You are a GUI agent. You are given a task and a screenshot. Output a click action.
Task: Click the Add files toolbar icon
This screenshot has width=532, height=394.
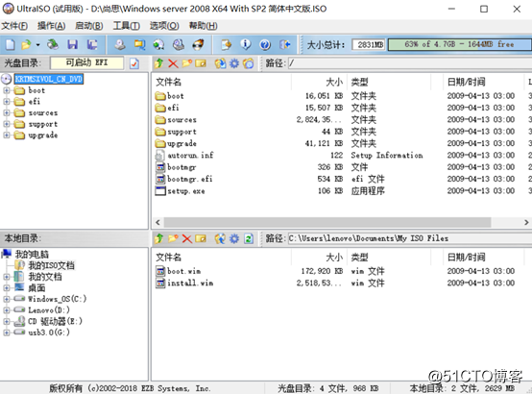pos(226,44)
